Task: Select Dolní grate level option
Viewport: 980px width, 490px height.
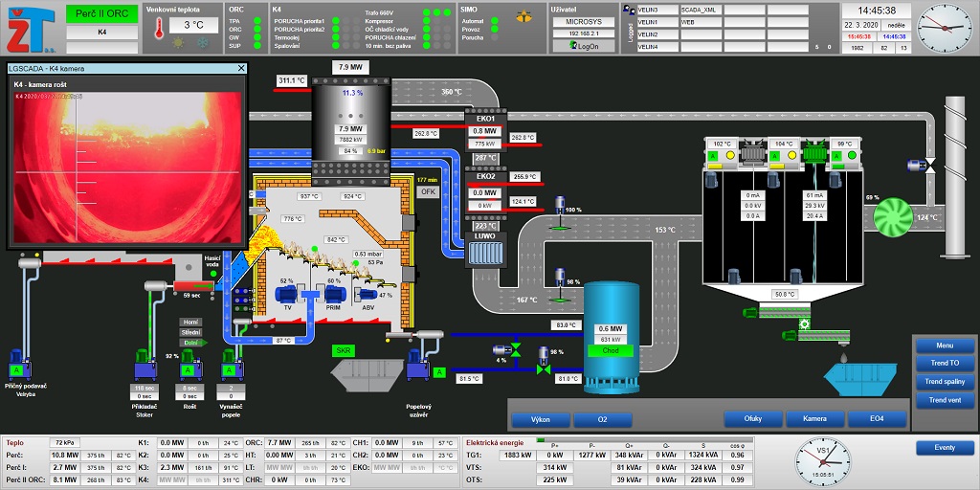Action: 188,342
